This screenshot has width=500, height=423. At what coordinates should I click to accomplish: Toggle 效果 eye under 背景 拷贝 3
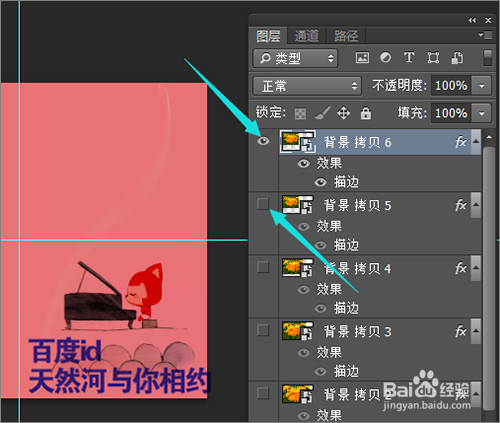click(304, 353)
